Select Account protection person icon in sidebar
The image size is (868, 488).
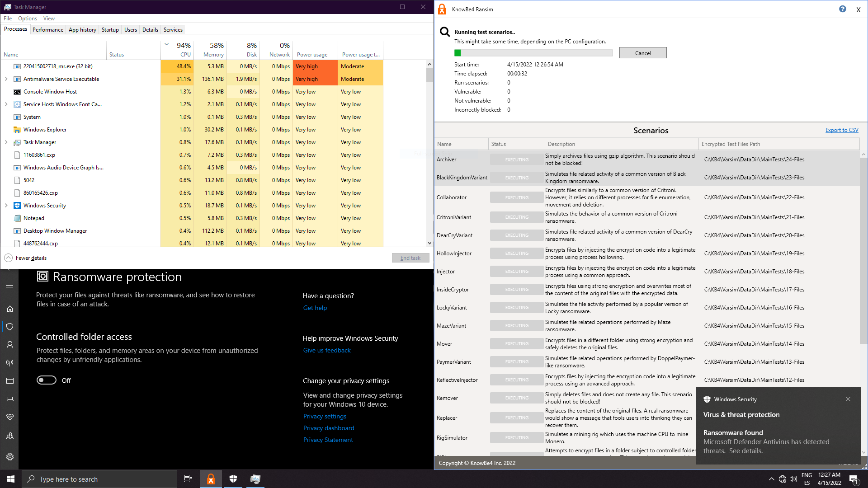tap(10, 345)
